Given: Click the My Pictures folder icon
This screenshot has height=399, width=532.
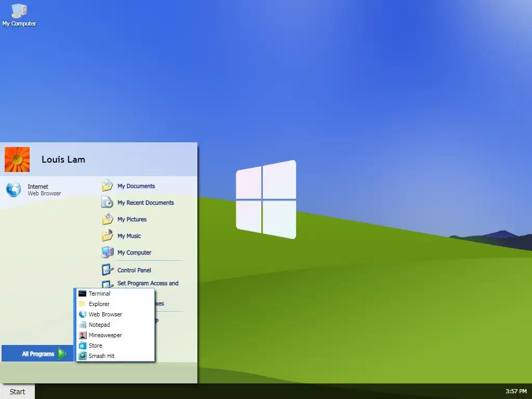Looking at the screenshot, I should click(107, 219).
